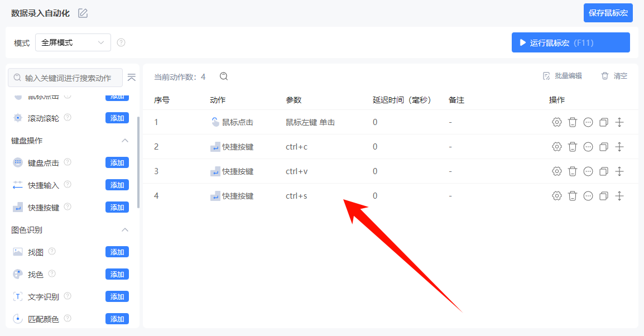Open more options for ctrl+v row

pyautogui.click(x=588, y=171)
